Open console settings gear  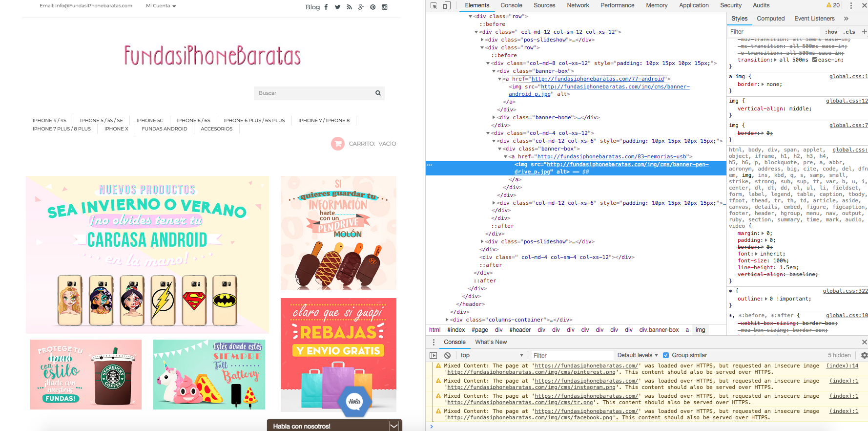(864, 355)
